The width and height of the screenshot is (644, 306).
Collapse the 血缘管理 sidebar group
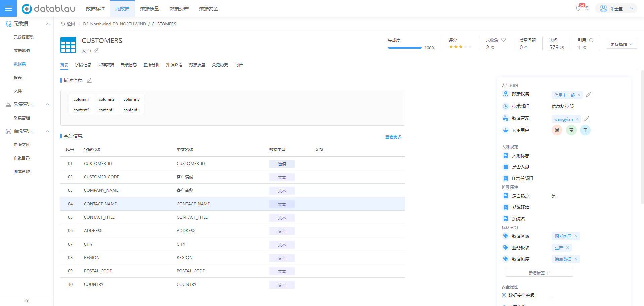pos(48,131)
